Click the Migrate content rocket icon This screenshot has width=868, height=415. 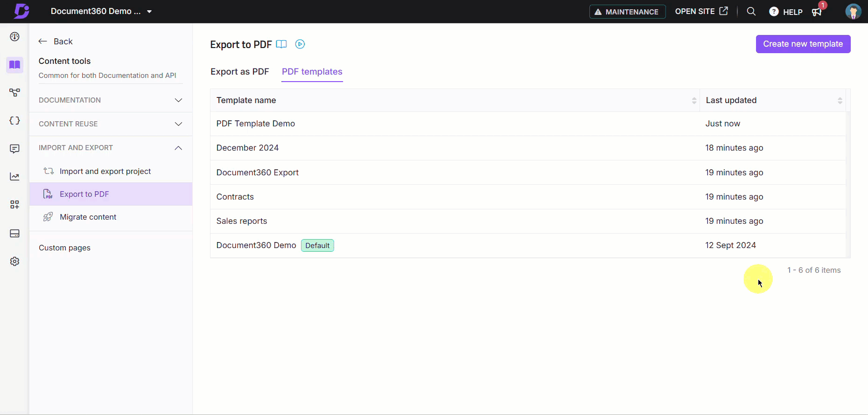48,217
